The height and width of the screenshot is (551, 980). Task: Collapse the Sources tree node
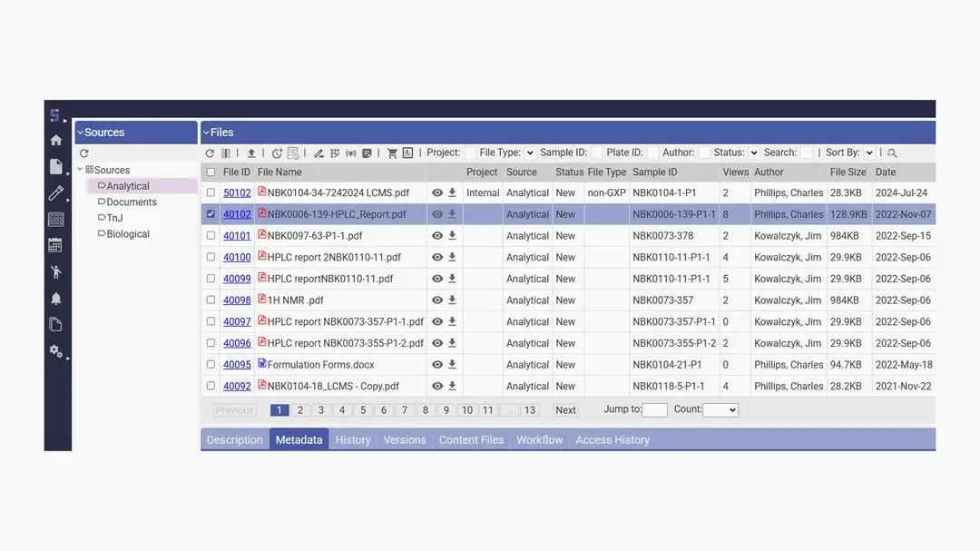click(x=80, y=170)
